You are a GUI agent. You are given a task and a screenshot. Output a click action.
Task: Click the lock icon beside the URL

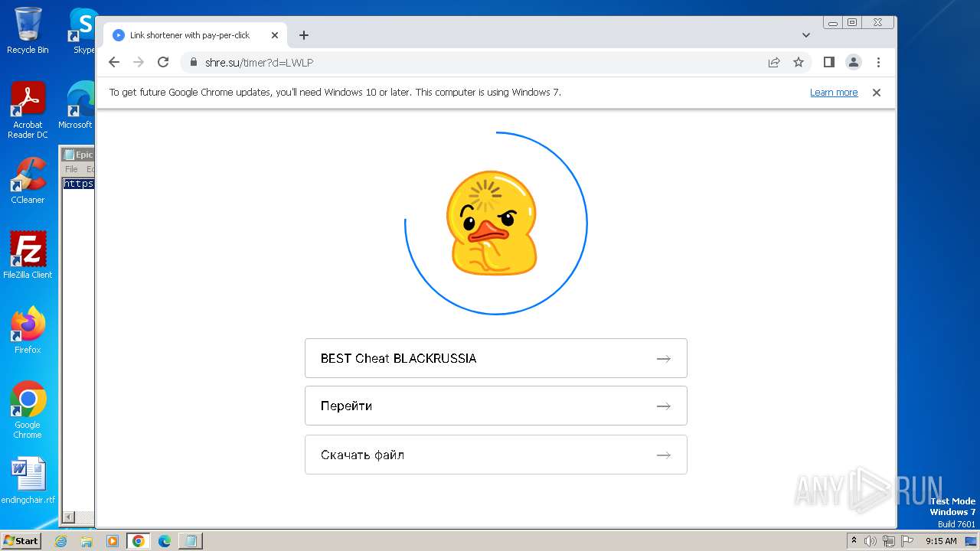tap(194, 62)
